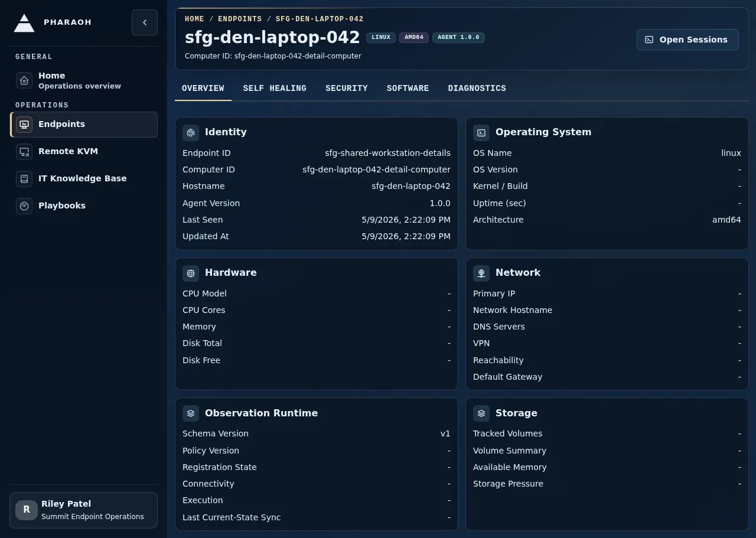Click the Default Gateway label

[507, 377]
